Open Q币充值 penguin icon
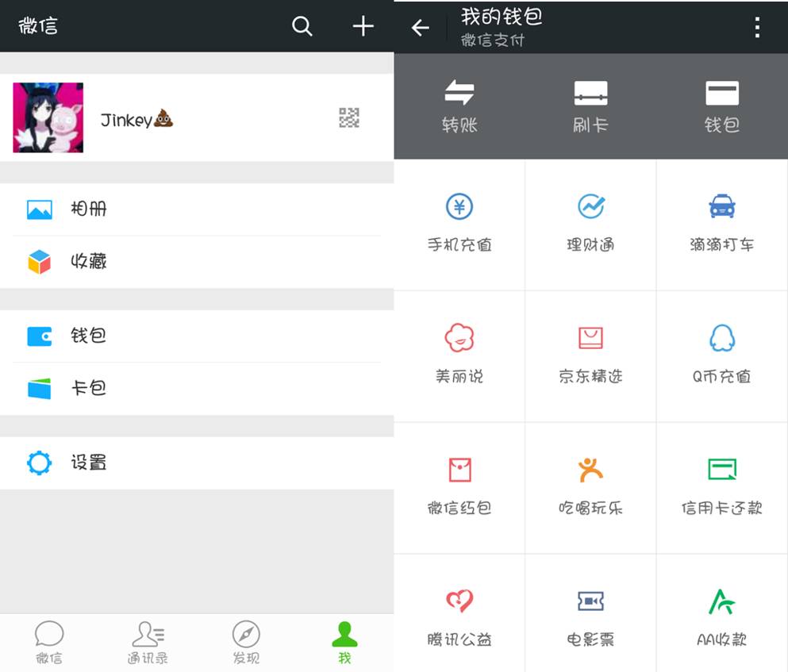 coord(722,338)
